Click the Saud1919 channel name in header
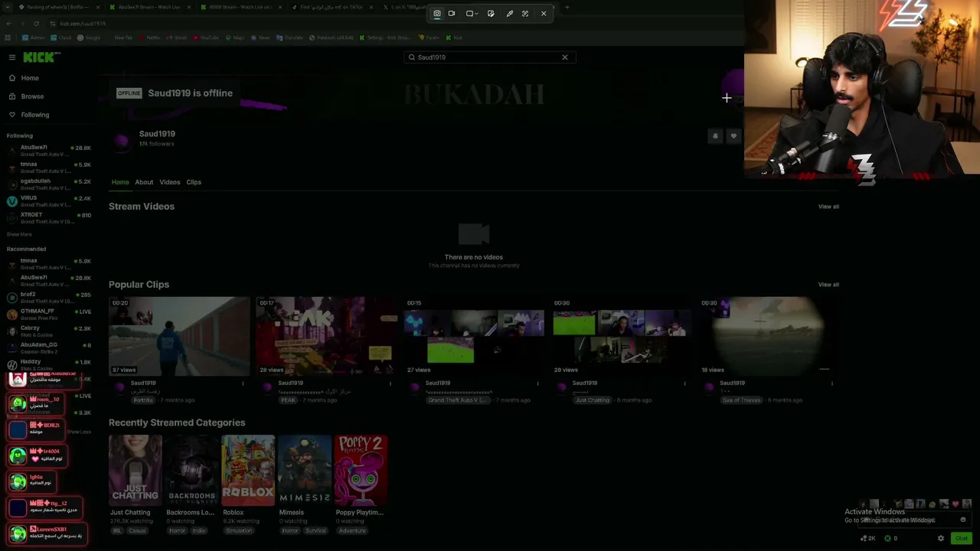This screenshot has height=551, width=980. [157, 134]
